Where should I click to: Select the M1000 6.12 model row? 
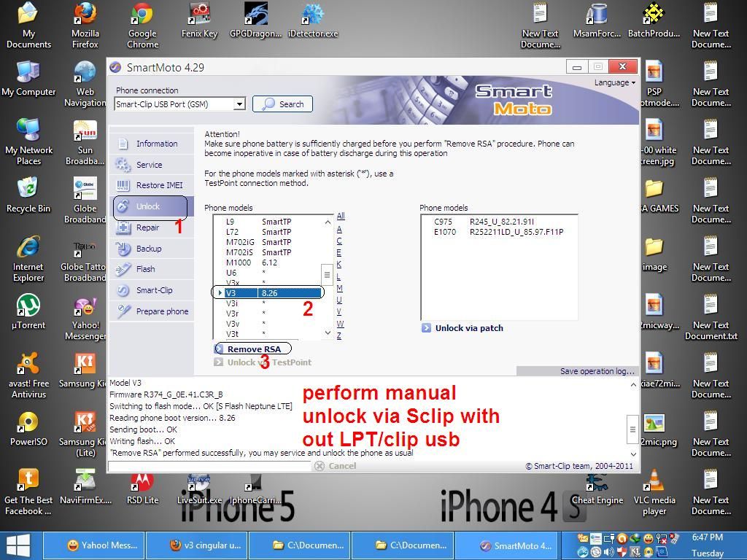click(x=268, y=262)
